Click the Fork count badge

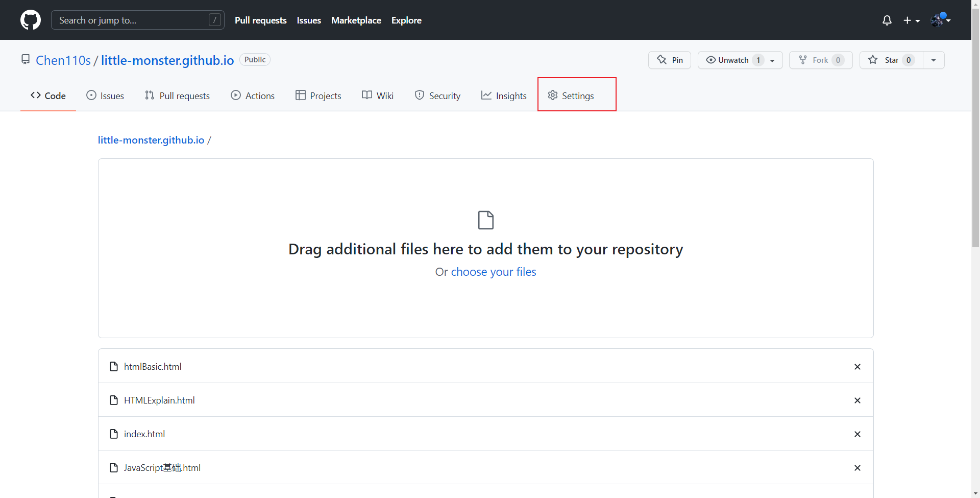pyautogui.click(x=838, y=60)
